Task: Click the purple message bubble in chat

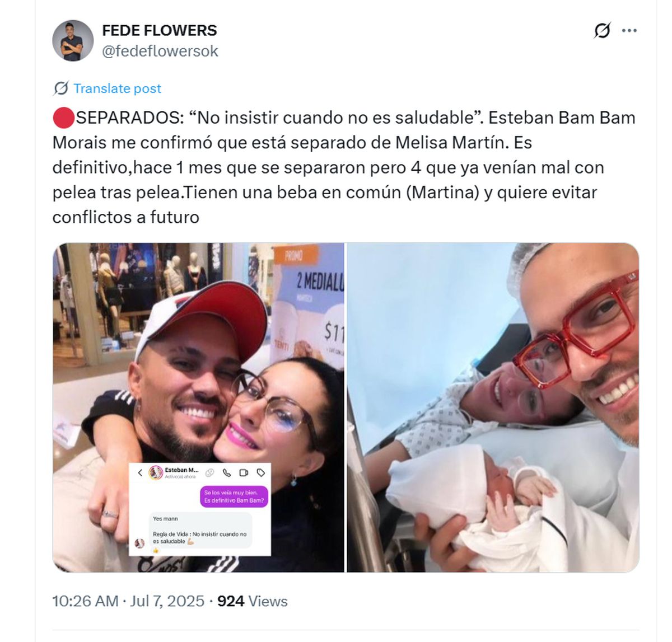Action: (x=234, y=496)
